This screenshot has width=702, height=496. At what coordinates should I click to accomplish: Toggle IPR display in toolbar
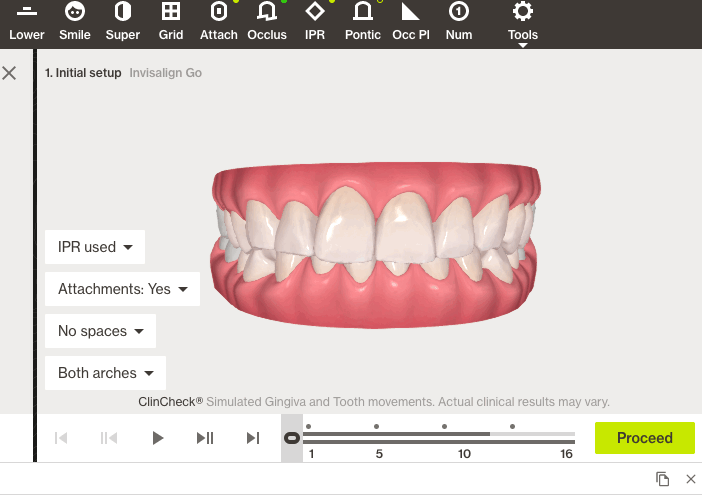tap(315, 22)
